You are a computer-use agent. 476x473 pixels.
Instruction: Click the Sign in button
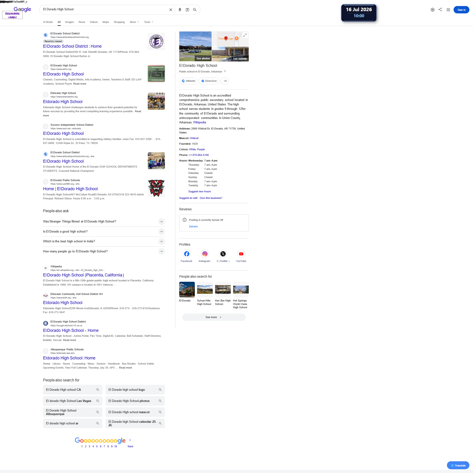tap(464, 10)
